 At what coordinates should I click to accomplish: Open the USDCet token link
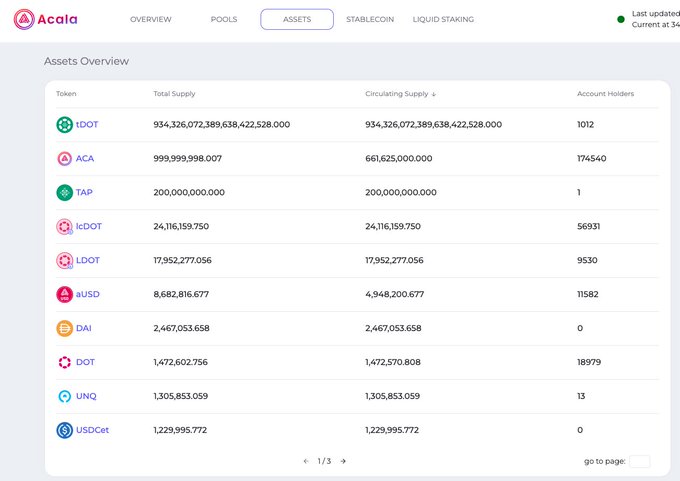click(92, 430)
